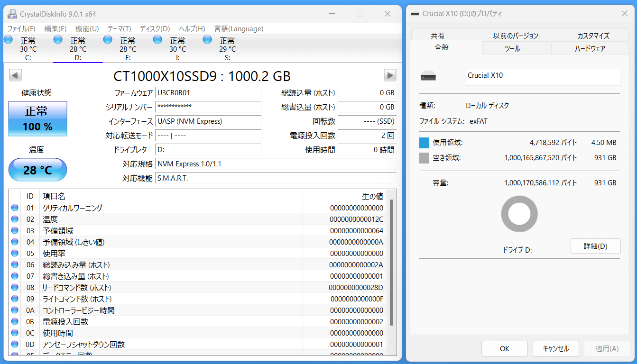The width and height of the screenshot is (637, 364).
Task: Click the 28 °C temperature button
Action: [38, 170]
